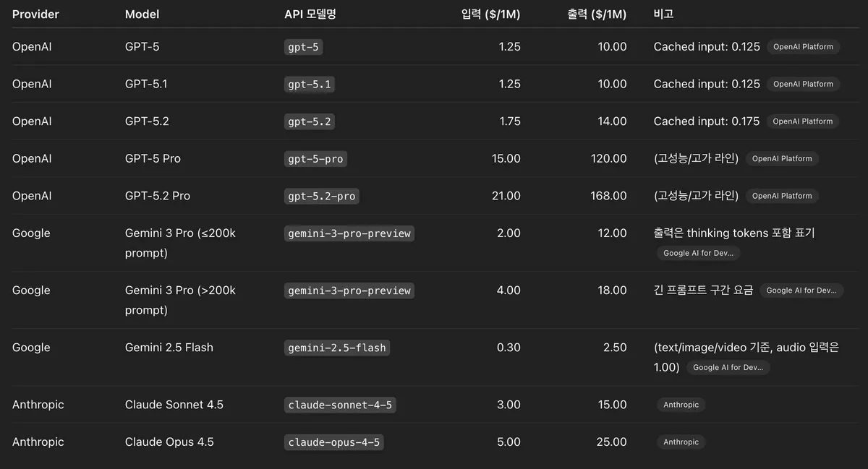This screenshot has height=469, width=868.
Task: Click the input price 4.00 for Gemini 3 Pro
Action: (x=509, y=290)
